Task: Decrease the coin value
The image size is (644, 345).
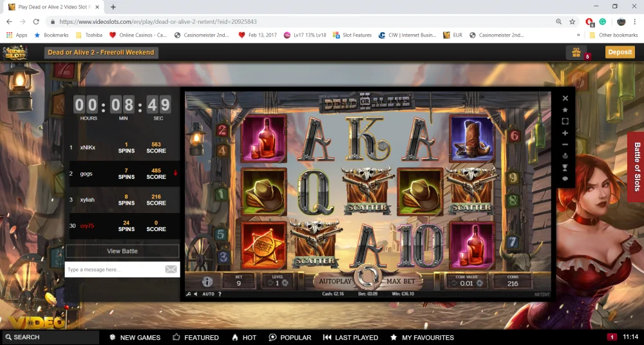Action: click(454, 283)
